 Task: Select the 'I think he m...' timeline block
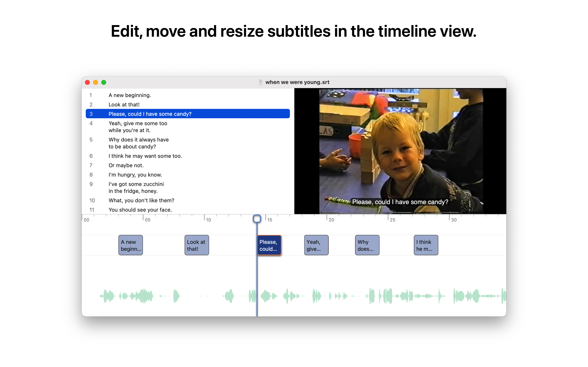(426, 245)
